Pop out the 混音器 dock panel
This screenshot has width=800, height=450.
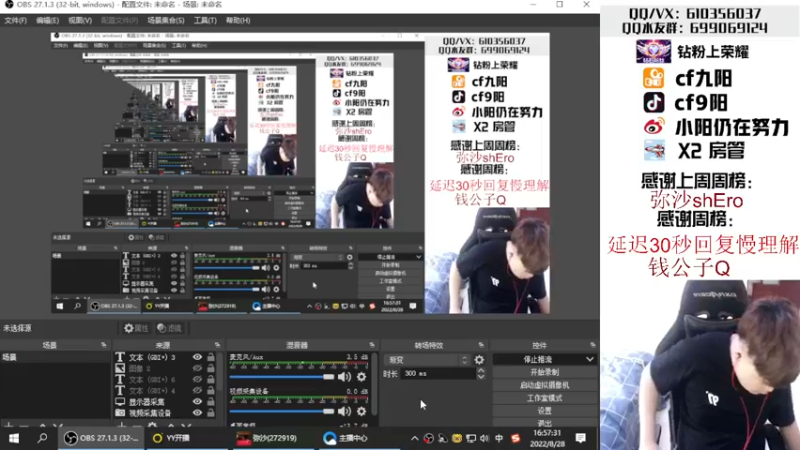pyautogui.click(x=372, y=345)
